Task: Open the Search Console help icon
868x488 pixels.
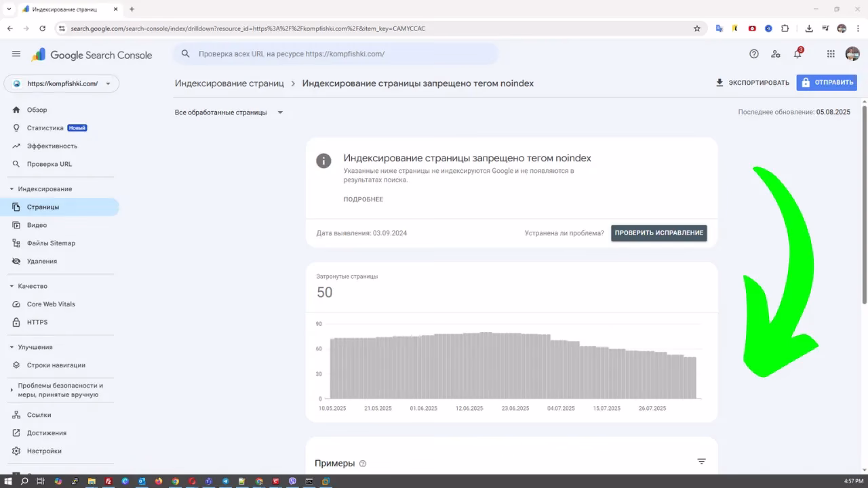Action: [754, 54]
